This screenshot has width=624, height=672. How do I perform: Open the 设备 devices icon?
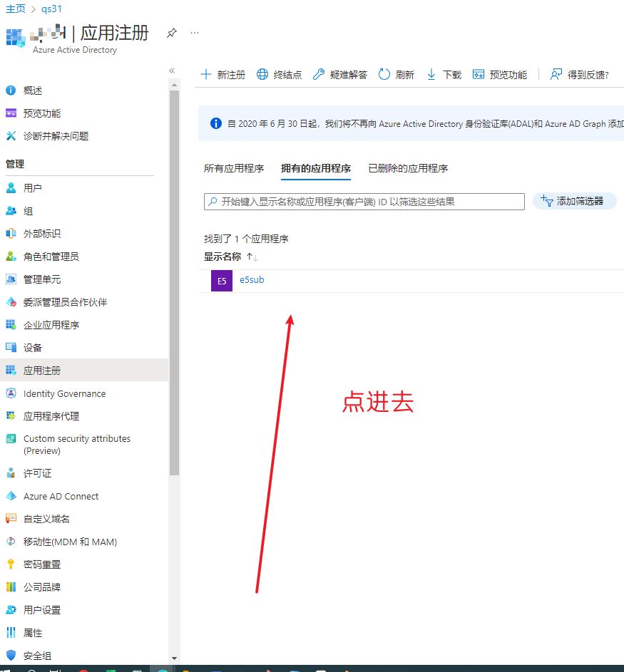coord(11,347)
